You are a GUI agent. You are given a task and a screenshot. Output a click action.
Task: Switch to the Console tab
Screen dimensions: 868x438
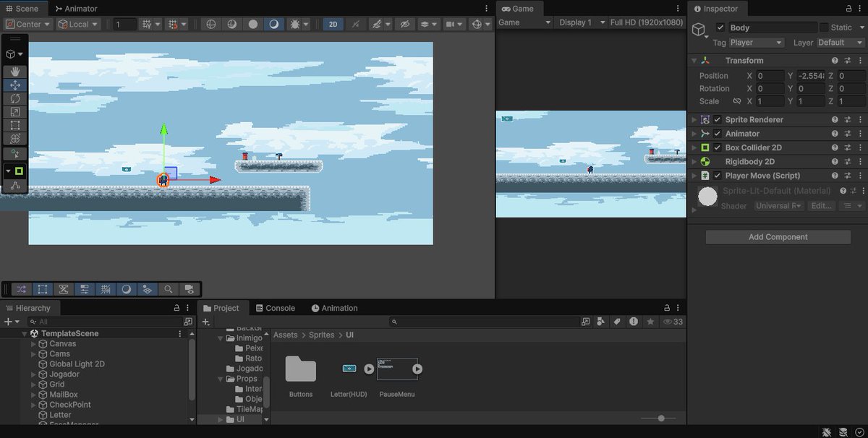point(275,308)
